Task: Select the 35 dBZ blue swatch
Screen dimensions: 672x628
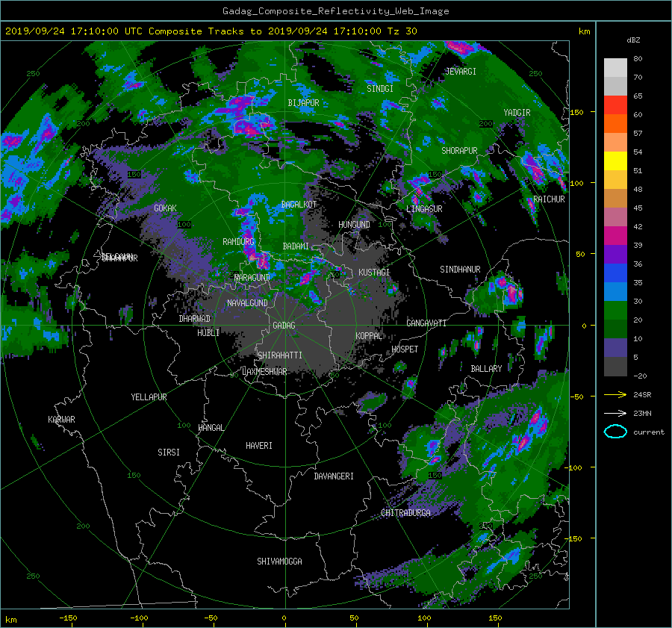Action: click(615, 273)
